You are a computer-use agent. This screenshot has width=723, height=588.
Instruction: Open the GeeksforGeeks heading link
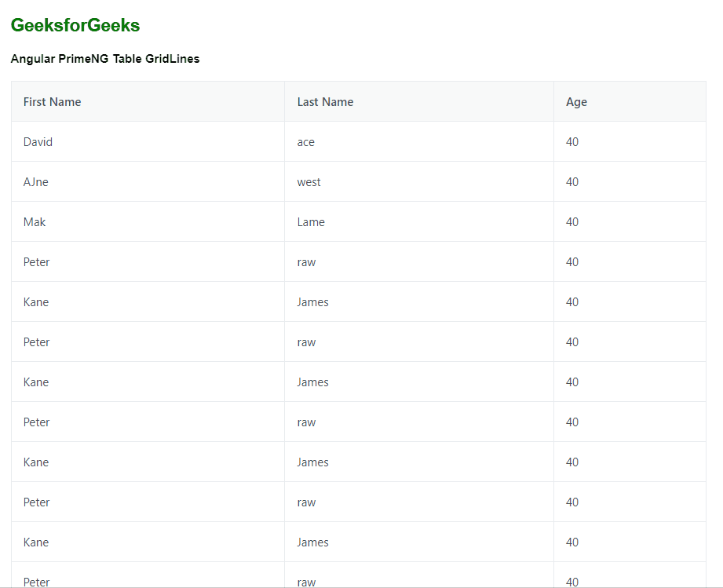75,24
